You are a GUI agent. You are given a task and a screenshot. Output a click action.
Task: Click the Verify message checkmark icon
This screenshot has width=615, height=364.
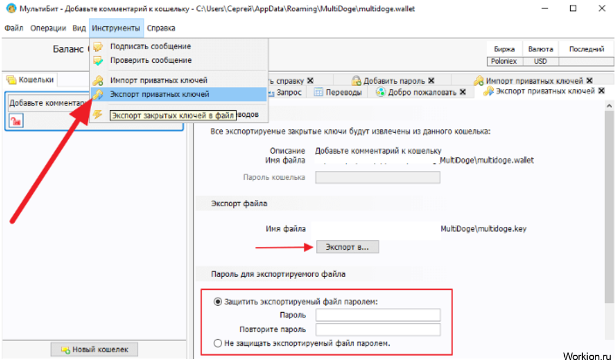[98, 61]
